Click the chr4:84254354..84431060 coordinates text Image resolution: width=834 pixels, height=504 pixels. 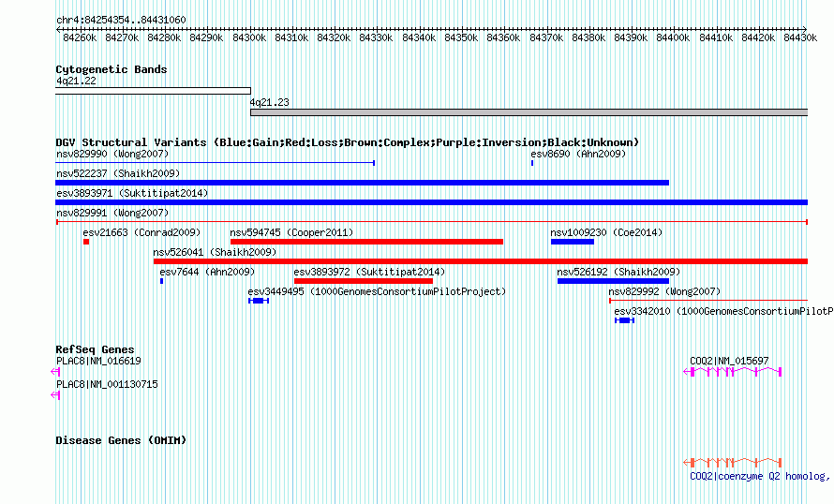[x=121, y=21]
